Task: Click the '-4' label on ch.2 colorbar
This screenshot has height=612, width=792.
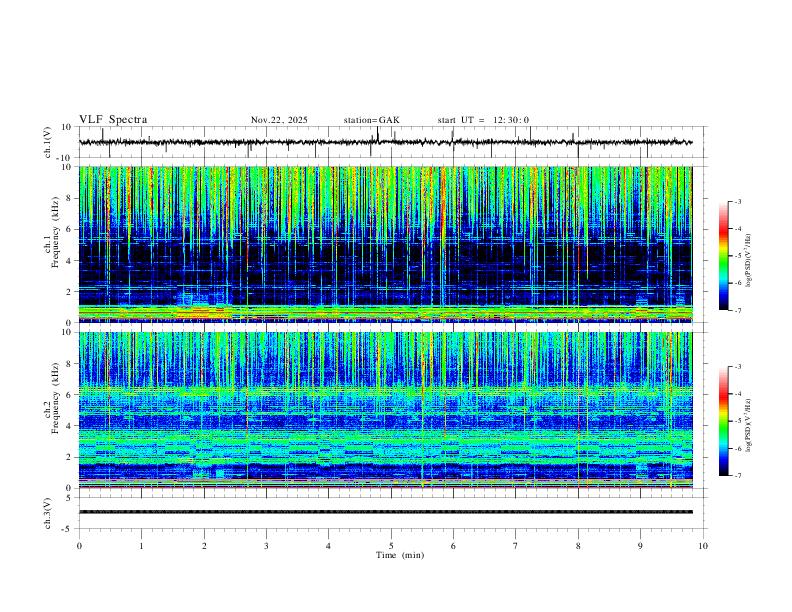Action: click(737, 394)
